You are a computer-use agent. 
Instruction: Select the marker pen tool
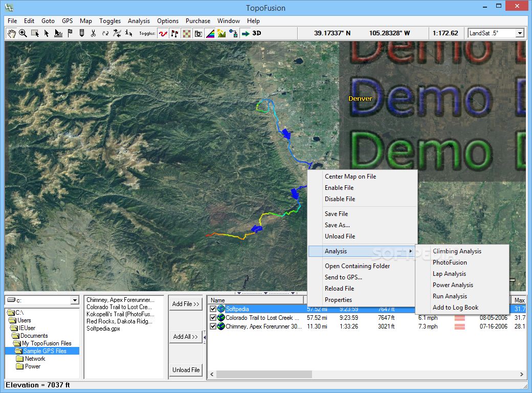(82, 33)
